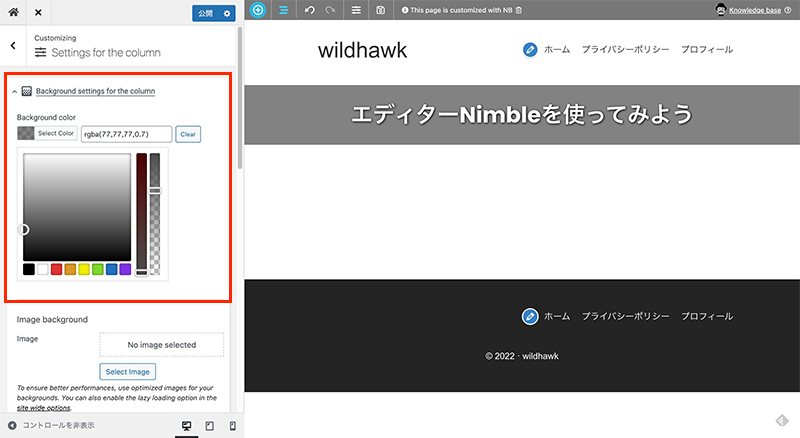Image resolution: width=800 pixels, height=438 pixels.
Task: Click the save template icon in toolbar
Action: pos(381,10)
